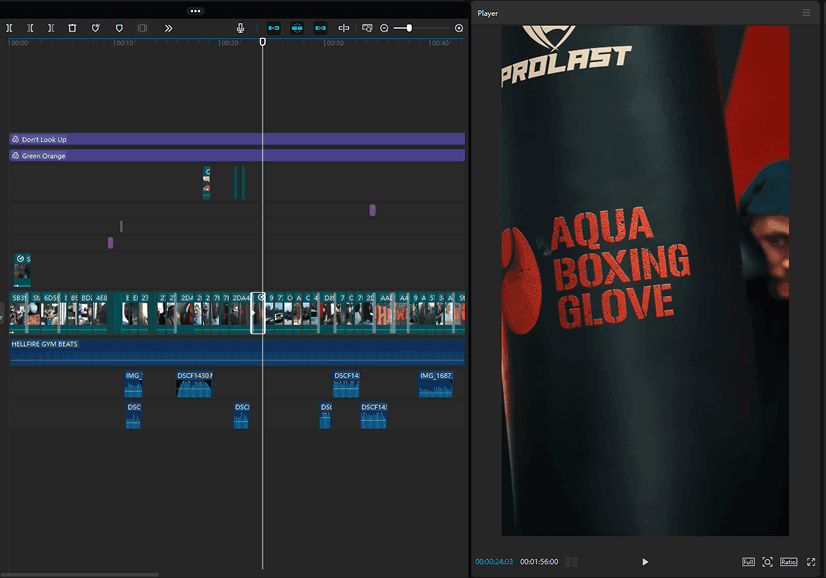Click the player zoom/focus icon
This screenshot has height=578, width=826.
768,562
